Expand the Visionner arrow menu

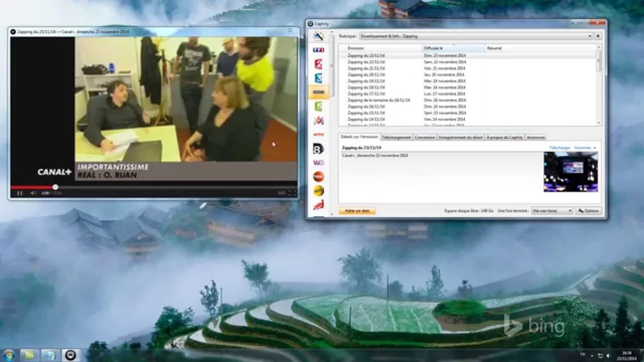(595, 148)
